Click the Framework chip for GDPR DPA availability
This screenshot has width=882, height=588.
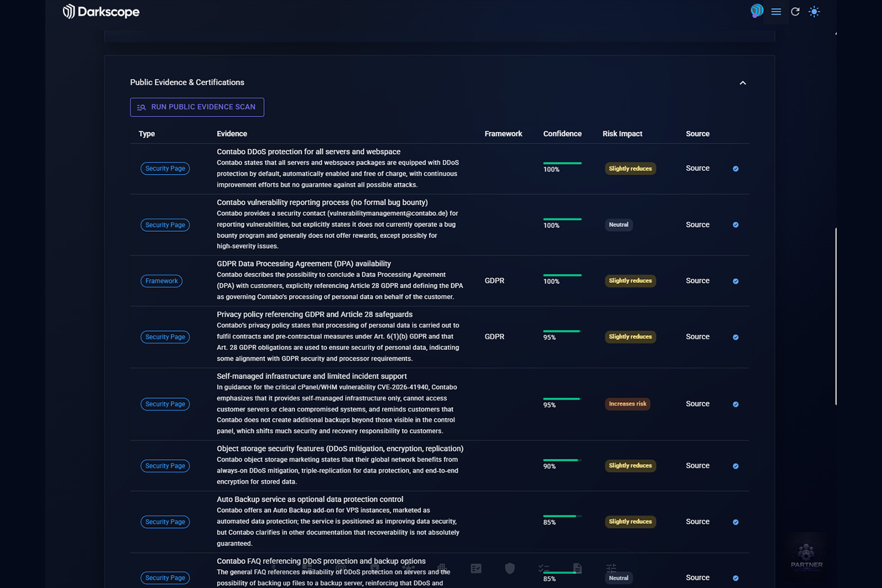(162, 281)
